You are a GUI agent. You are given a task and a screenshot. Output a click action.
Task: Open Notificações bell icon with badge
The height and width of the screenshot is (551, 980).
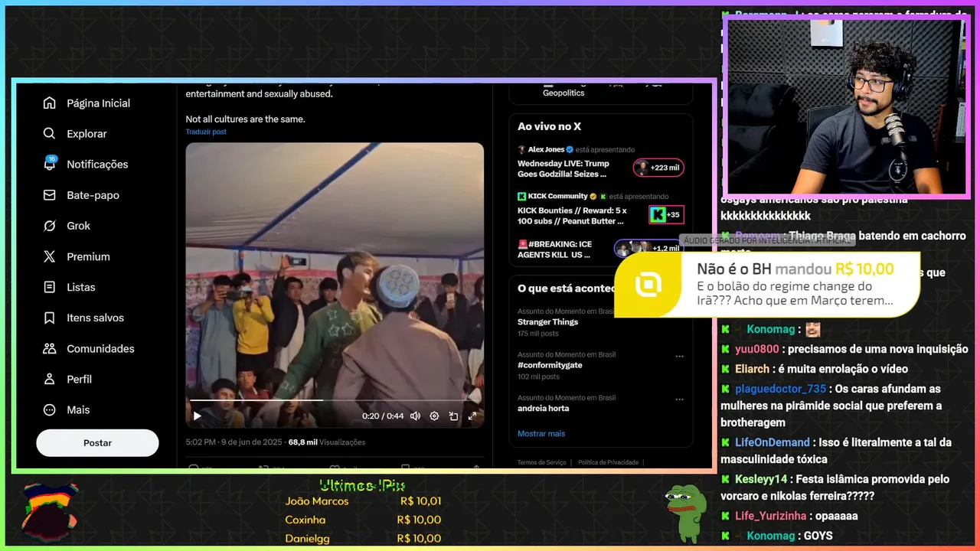point(50,164)
